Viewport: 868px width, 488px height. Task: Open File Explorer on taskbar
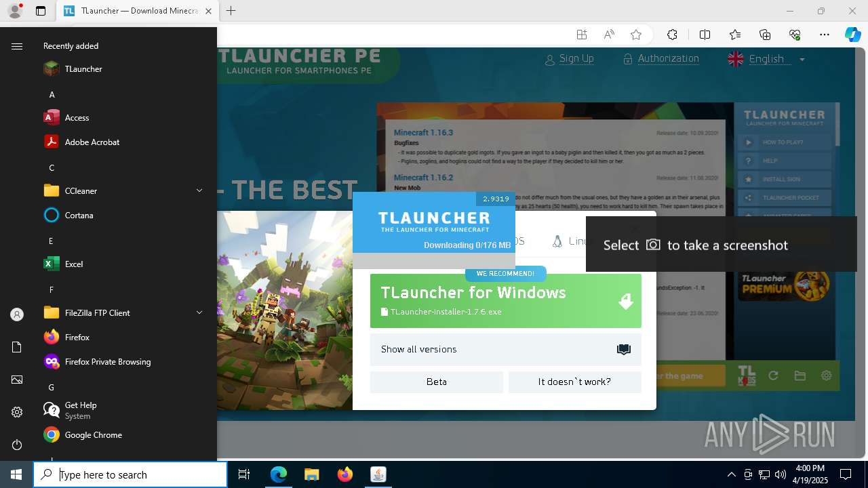(x=311, y=474)
